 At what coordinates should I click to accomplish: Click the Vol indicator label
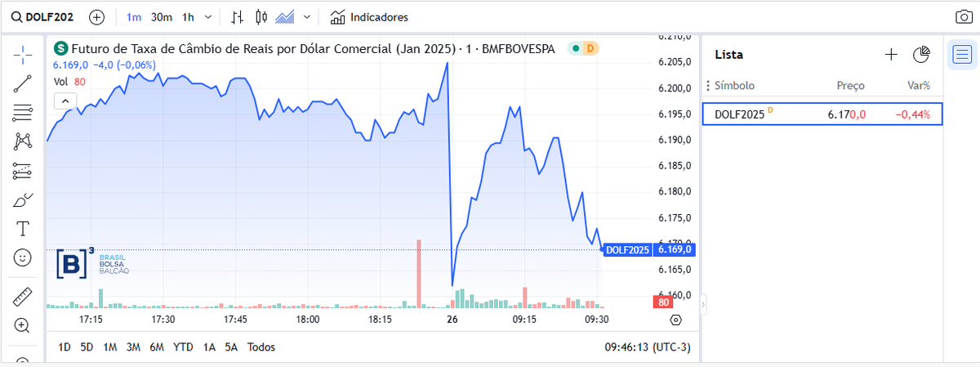(x=60, y=82)
